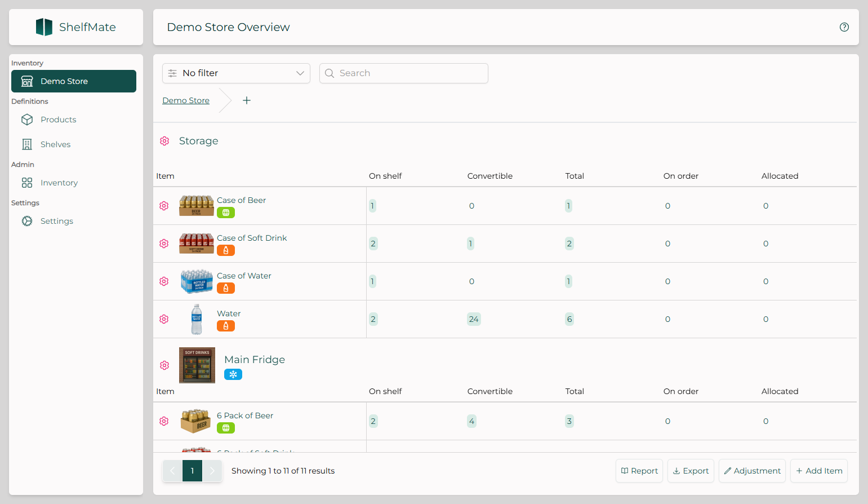Open Shelves in the sidebar
The height and width of the screenshot is (504, 868).
pyautogui.click(x=55, y=144)
